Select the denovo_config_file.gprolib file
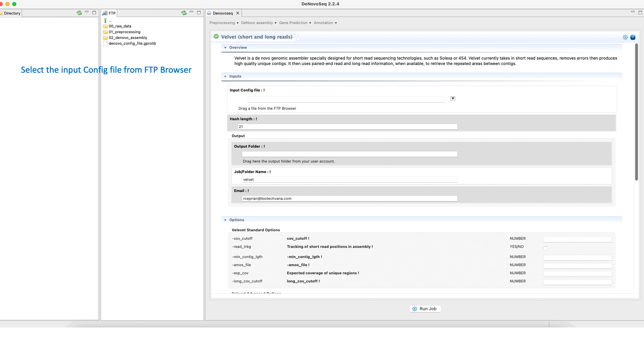Screen dimensions: 644x362 (132, 44)
